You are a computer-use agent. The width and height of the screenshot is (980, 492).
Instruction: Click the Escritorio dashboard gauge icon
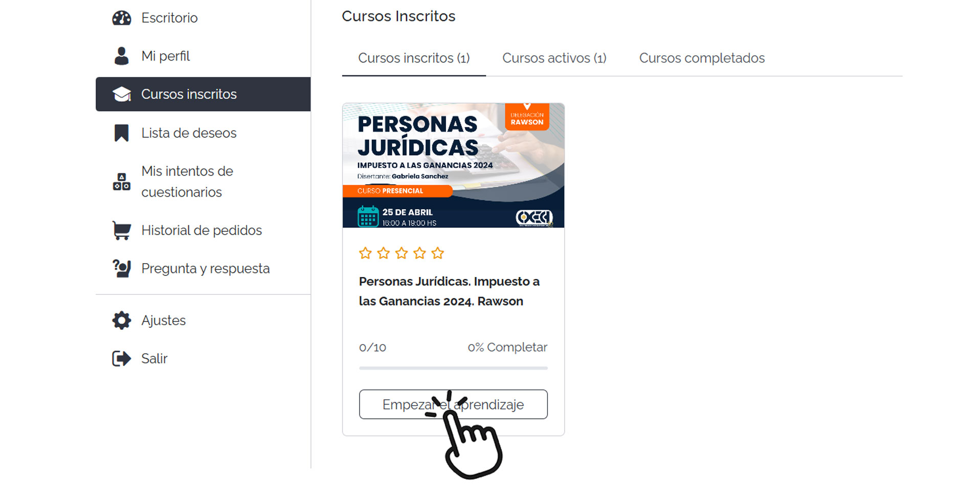pyautogui.click(x=121, y=18)
